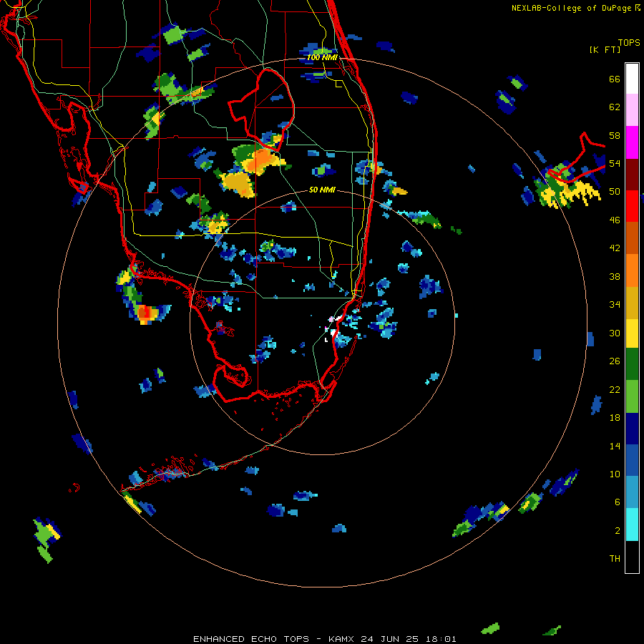This screenshot has height=644, width=644.
Task: Select the white 66 kft legend swatch
Action: (x=632, y=79)
